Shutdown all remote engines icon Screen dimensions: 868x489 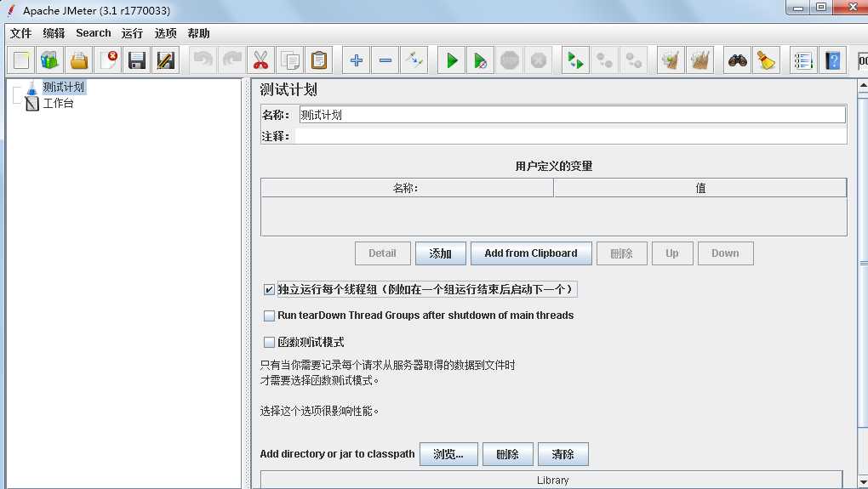(634, 60)
